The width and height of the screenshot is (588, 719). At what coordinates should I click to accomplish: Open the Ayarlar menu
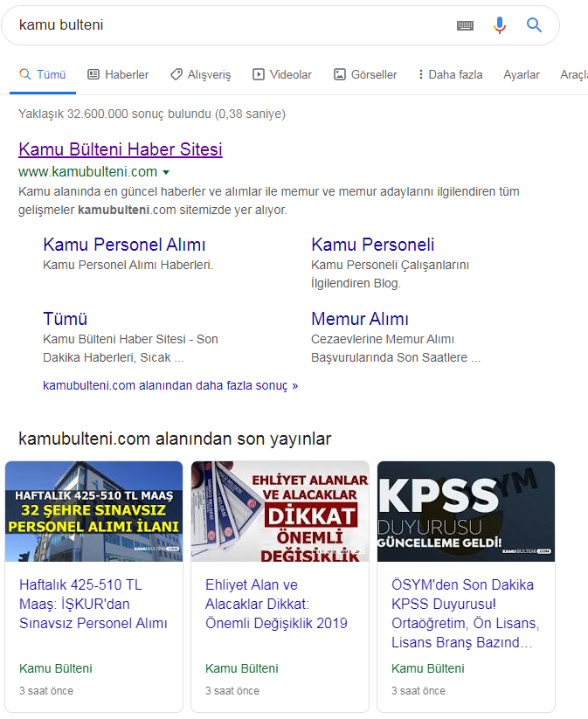coord(522,75)
